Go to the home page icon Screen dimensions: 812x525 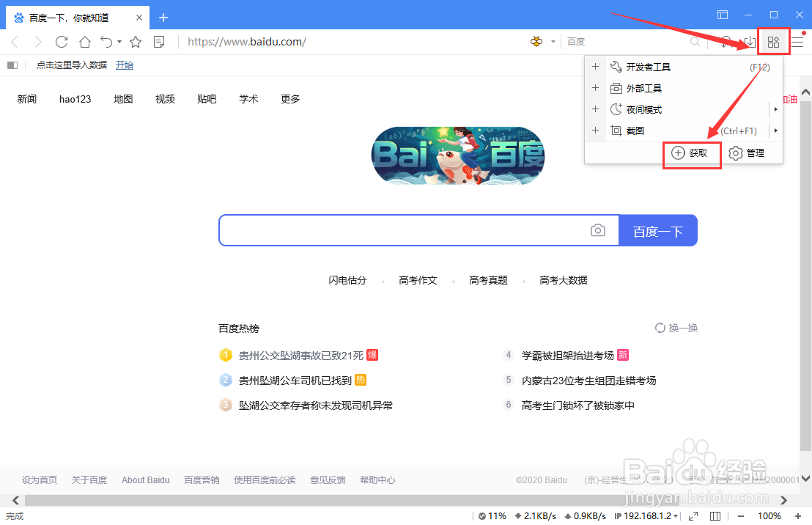click(x=85, y=42)
